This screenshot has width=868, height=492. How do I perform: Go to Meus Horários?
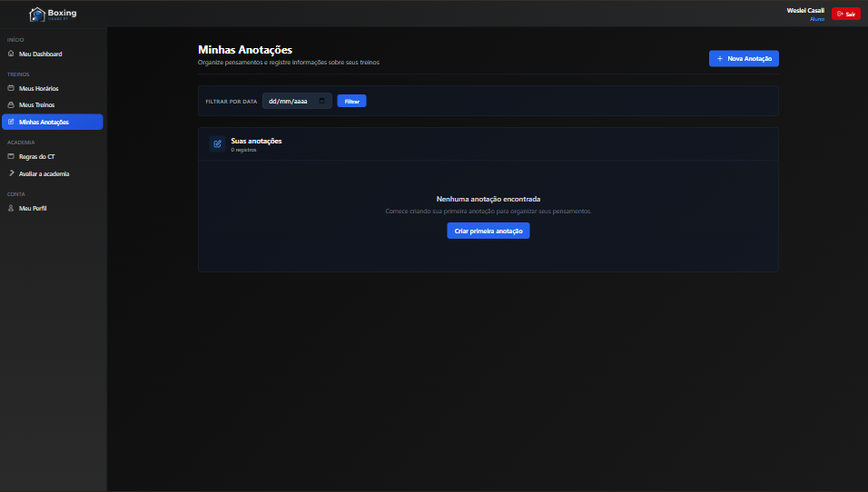pos(53,88)
